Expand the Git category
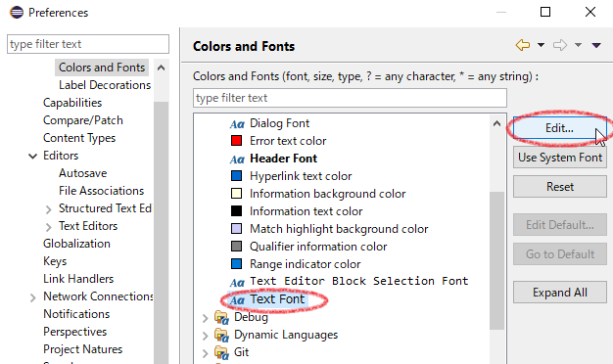Viewport: 613px width, 364px height. pyautogui.click(x=206, y=353)
